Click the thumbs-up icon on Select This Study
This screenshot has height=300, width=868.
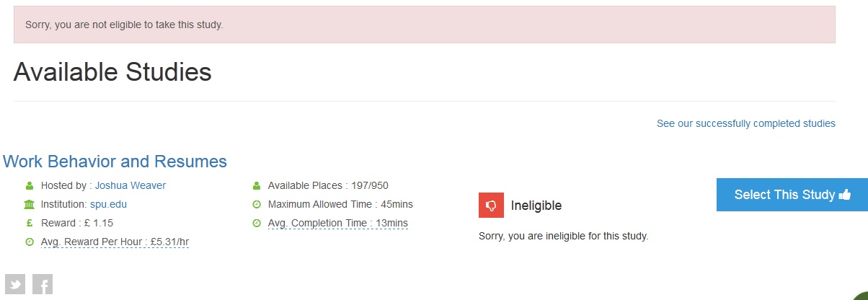pyautogui.click(x=845, y=195)
